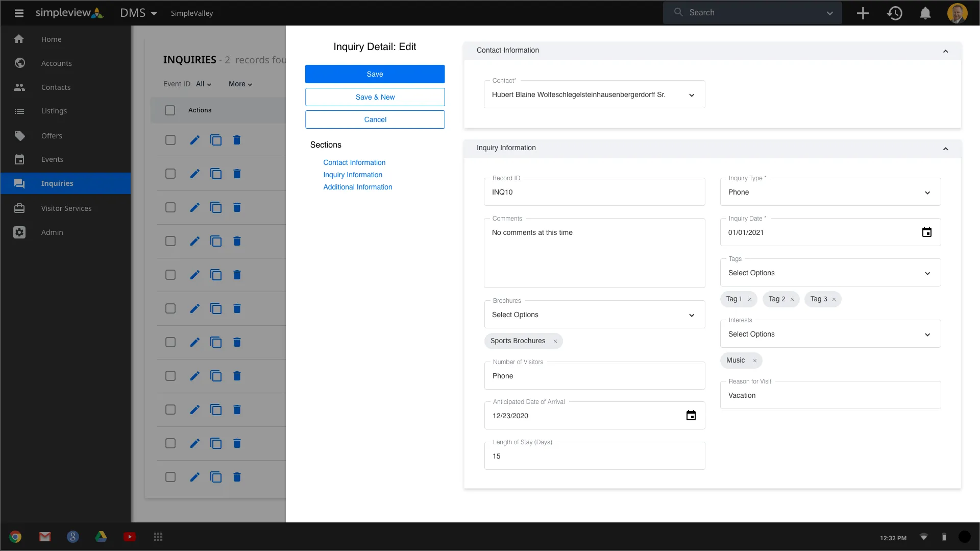Open recent history clock icon
The image size is (980, 551).
895,13
